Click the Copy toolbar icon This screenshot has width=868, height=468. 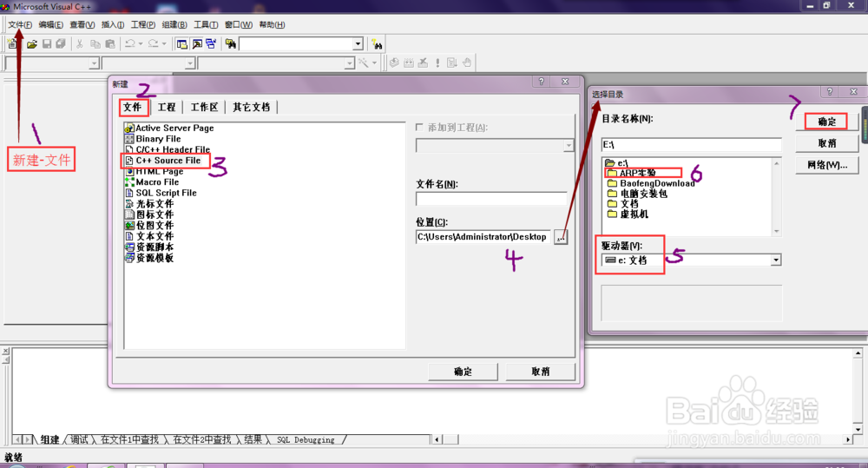[x=95, y=43]
